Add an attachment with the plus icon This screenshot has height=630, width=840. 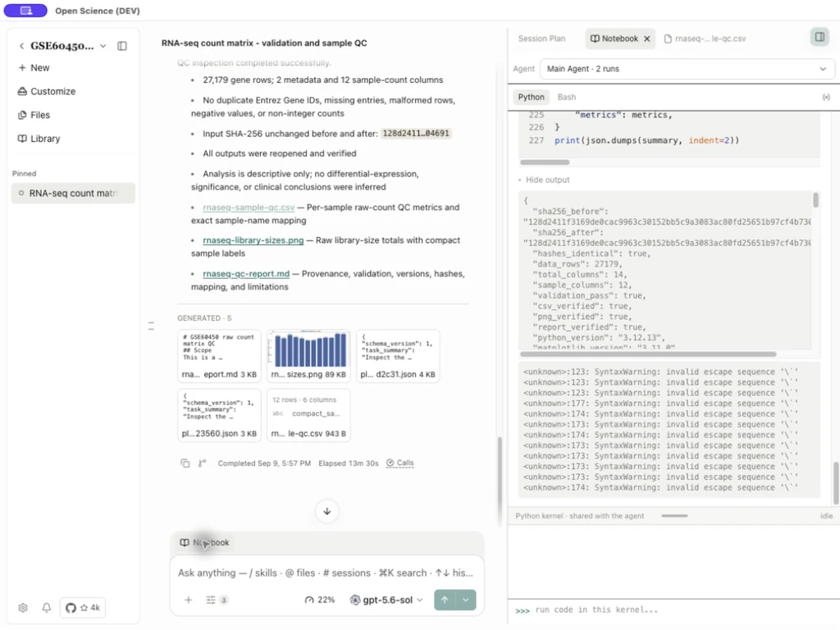coord(188,600)
